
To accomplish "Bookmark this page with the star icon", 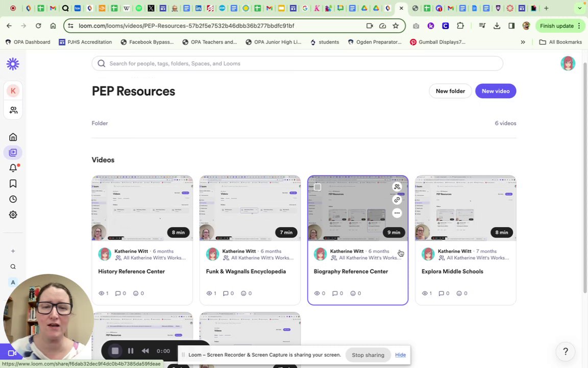I will (395, 26).
